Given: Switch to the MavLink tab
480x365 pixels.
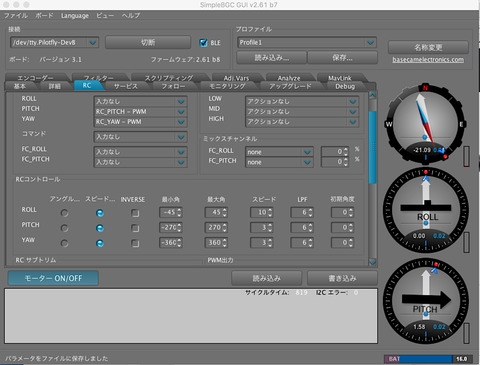Looking at the screenshot, I should point(340,78).
